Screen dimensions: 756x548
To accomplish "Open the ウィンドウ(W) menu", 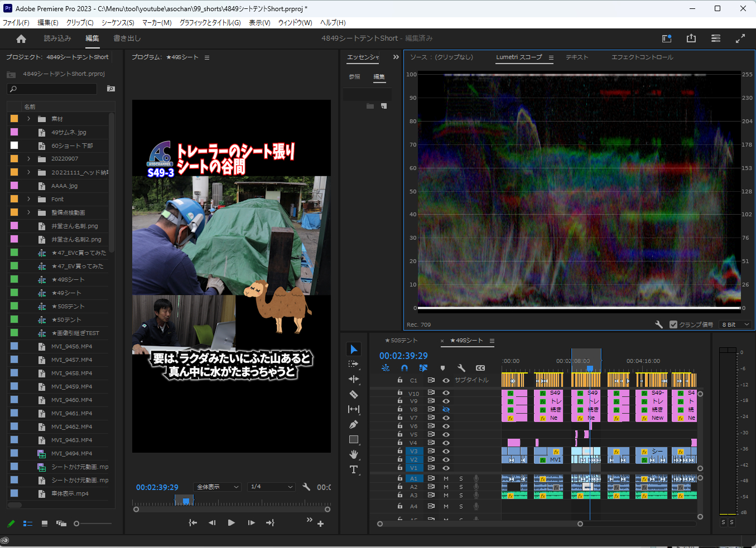I will coord(295,22).
